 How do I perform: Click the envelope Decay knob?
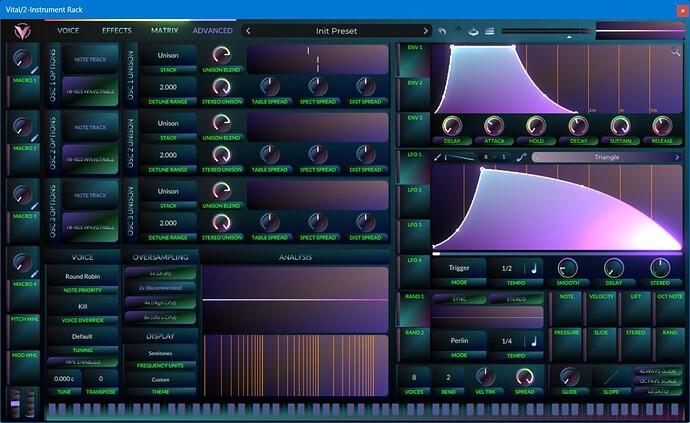coord(578,126)
